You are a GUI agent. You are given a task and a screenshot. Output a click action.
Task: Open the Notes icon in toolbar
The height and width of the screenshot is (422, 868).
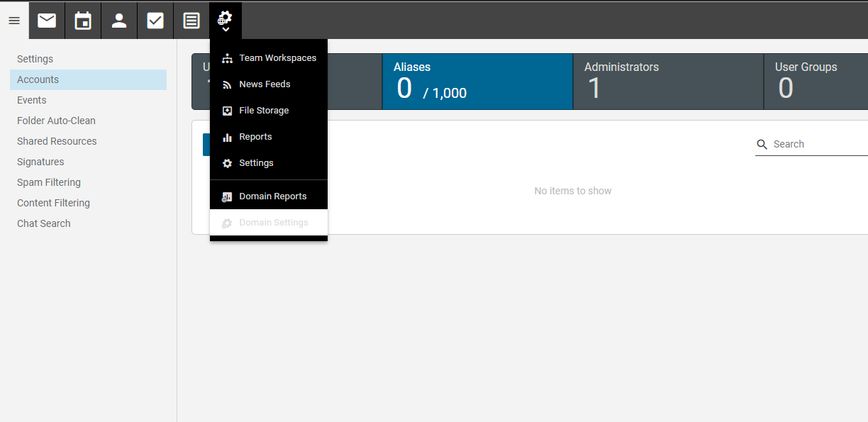tap(191, 21)
